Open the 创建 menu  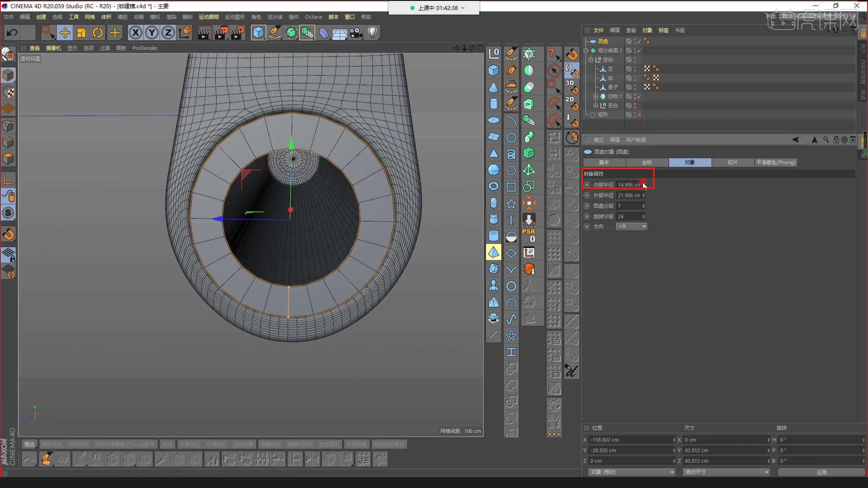41,17
